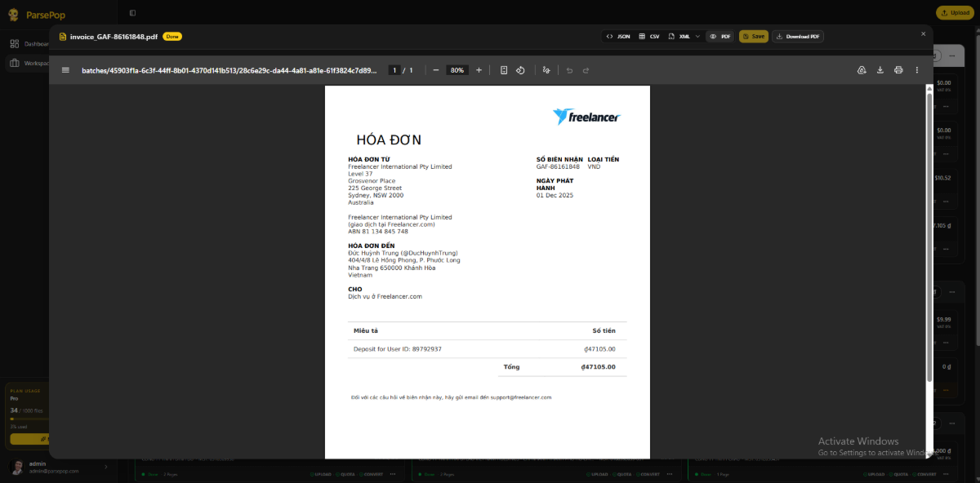Click the page number input field
980x483 pixels.
click(x=394, y=70)
